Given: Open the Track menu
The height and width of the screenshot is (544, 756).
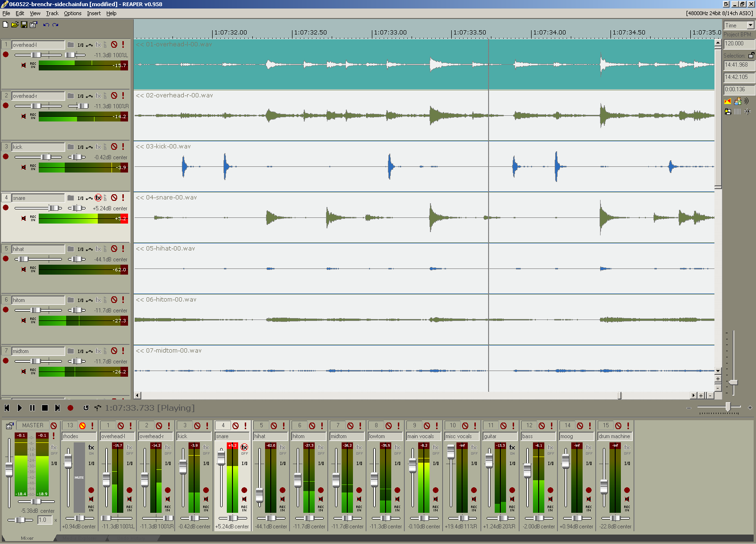Looking at the screenshot, I should (x=52, y=13).
